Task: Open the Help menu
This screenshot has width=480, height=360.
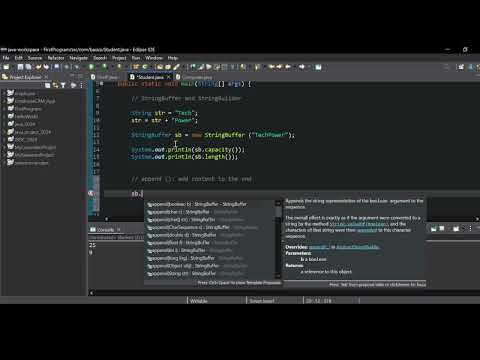Action: pos(172,58)
